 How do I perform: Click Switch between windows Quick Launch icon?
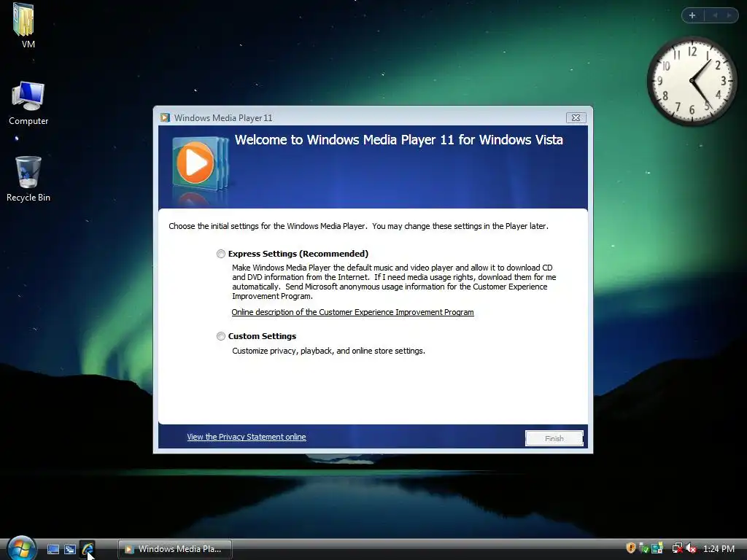(70, 549)
